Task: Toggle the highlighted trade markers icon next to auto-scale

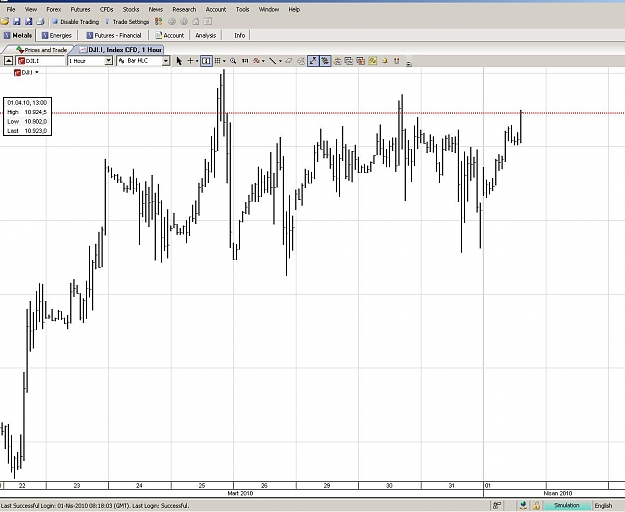Action: (x=325, y=61)
